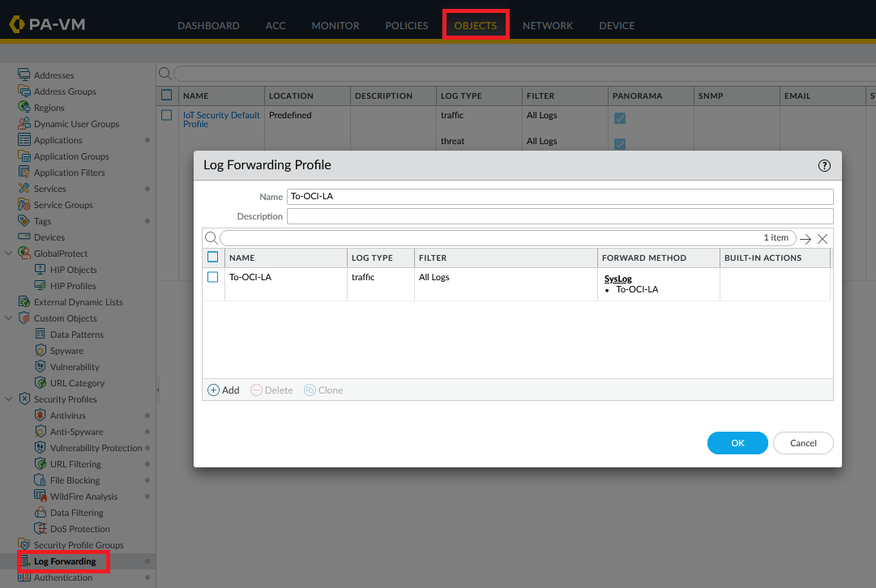Screen dimensions: 876x588
Task: Click the arrow icon beside item count
Action: click(805, 239)
